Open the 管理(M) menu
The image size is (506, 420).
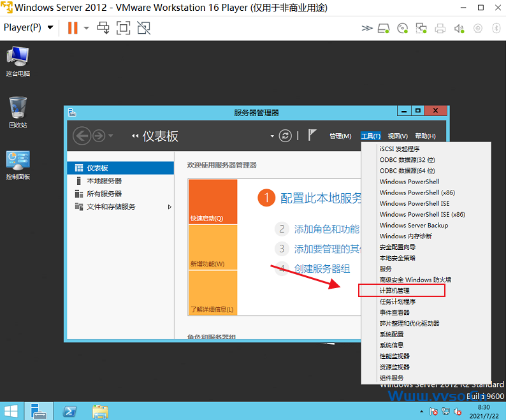(x=340, y=136)
